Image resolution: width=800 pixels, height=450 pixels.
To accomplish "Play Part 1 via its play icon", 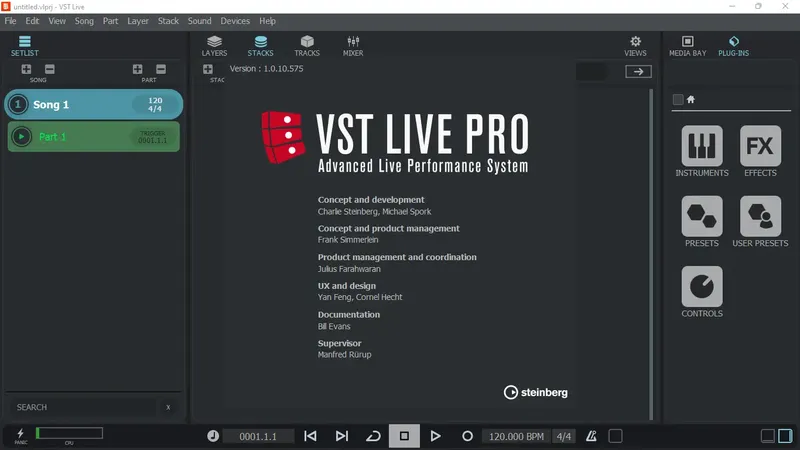I will click(x=21, y=137).
